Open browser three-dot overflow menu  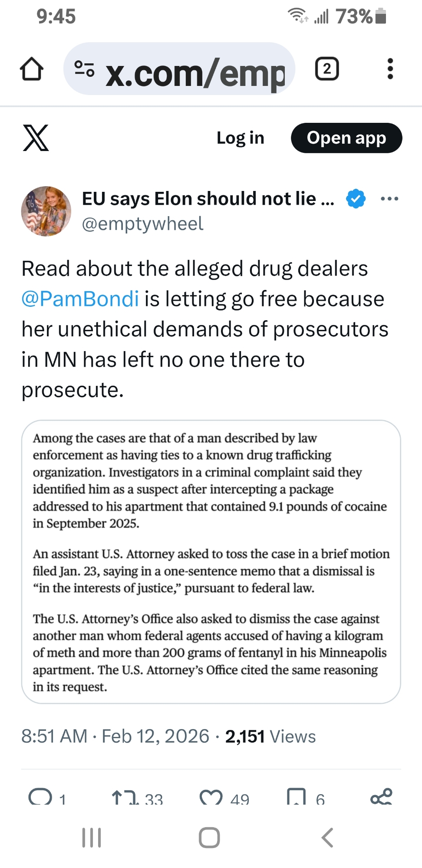pyautogui.click(x=390, y=69)
